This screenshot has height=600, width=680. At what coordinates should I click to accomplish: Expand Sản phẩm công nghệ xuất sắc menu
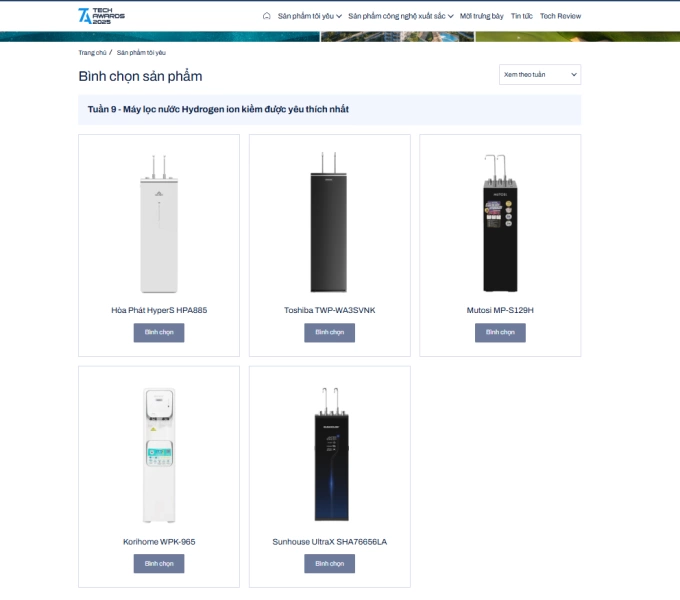(x=401, y=16)
